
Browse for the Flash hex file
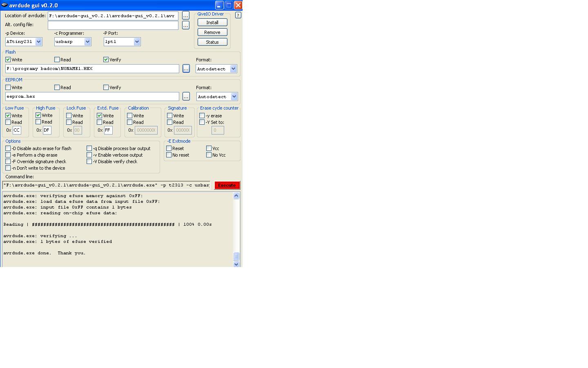click(186, 69)
